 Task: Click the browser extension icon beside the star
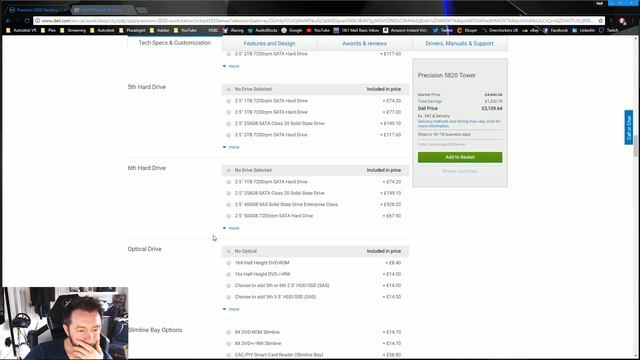click(622, 21)
